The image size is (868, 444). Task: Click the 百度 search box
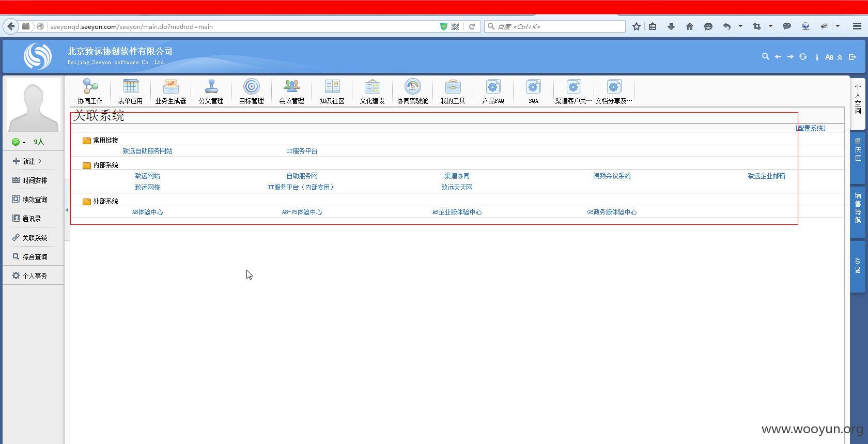point(555,26)
